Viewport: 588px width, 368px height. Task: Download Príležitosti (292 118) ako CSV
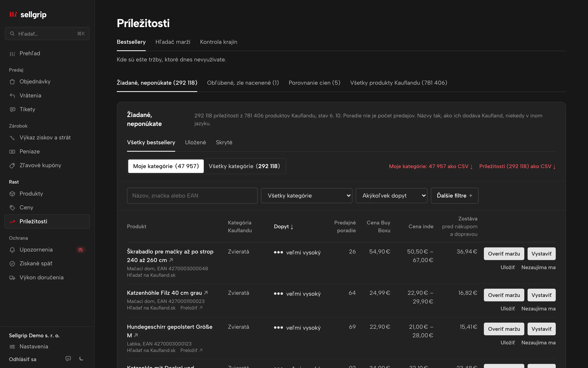[x=517, y=166]
